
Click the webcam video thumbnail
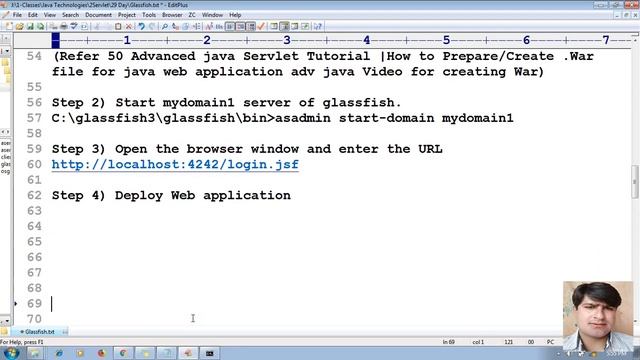click(598, 316)
